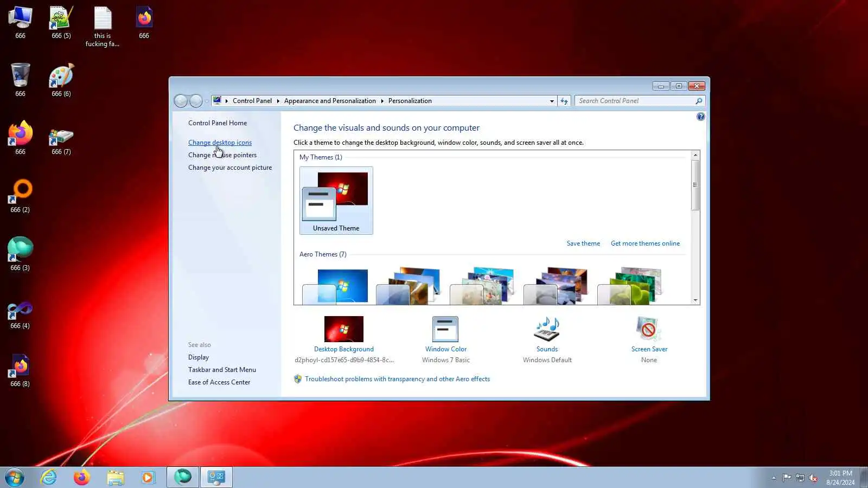Open Display under See also
Image resolution: width=868 pixels, height=488 pixels.
click(x=199, y=357)
